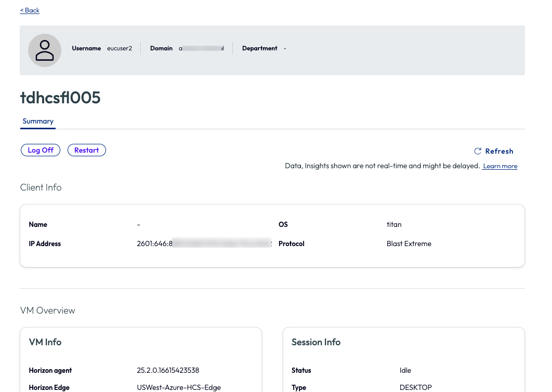Click the VM Info card heading
The image size is (552, 392).
[45, 342]
